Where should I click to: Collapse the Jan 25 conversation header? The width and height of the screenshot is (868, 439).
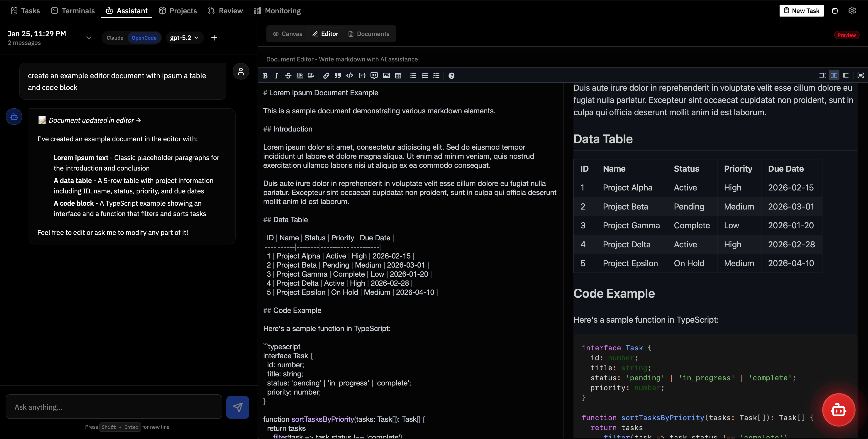point(89,37)
